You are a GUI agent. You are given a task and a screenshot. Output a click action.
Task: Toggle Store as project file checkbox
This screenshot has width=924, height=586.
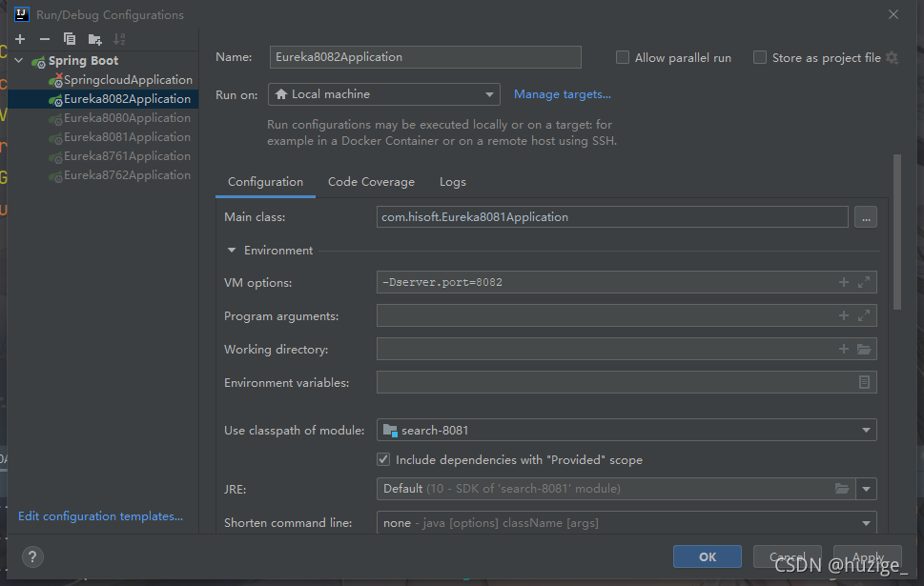[760, 58]
